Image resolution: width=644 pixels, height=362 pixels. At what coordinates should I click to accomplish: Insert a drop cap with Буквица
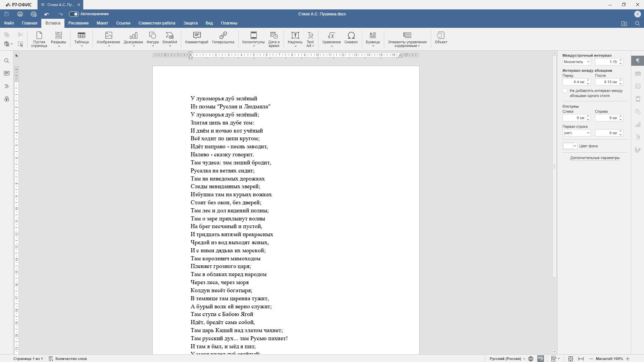373,39
